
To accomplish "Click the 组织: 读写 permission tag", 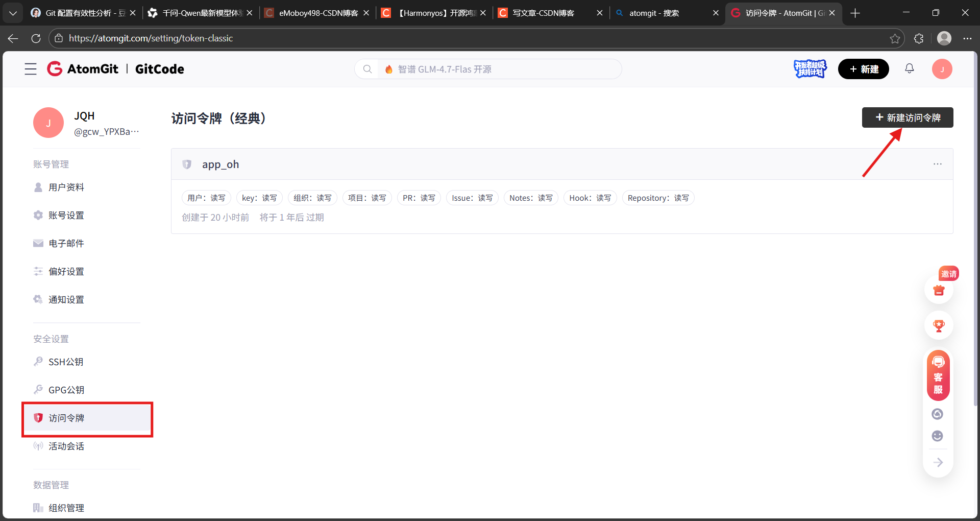I will pos(312,198).
